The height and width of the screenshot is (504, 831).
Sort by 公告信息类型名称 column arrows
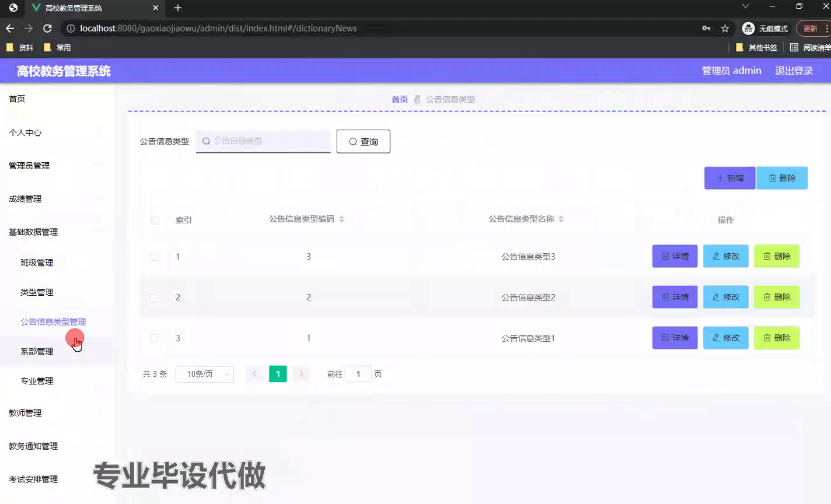point(561,219)
